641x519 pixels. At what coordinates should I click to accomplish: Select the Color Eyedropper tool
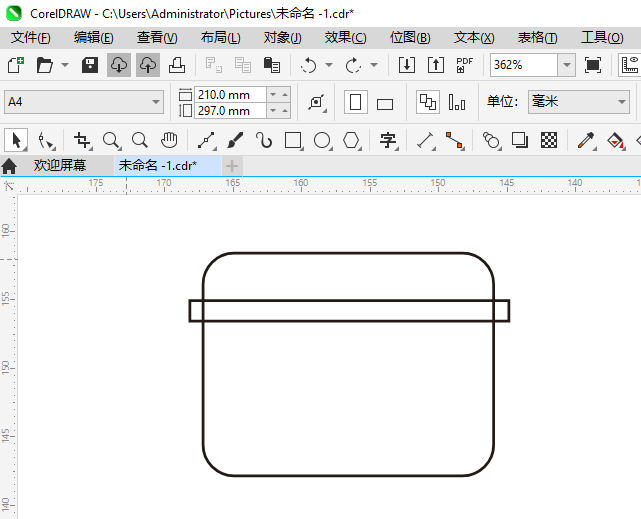coord(586,140)
